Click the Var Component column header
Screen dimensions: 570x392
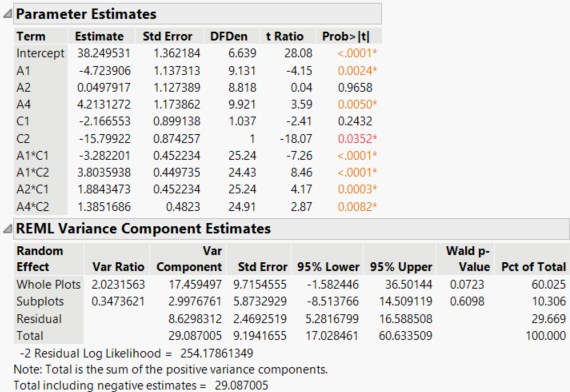click(x=189, y=259)
